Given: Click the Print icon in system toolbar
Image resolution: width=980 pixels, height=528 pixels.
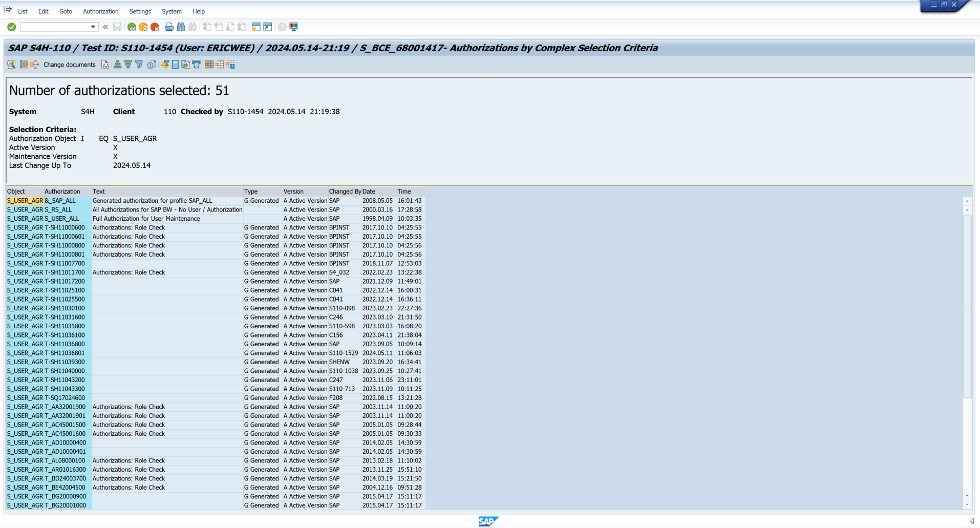Looking at the screenshot, I should pyautogui.click(x=169, y=27).
